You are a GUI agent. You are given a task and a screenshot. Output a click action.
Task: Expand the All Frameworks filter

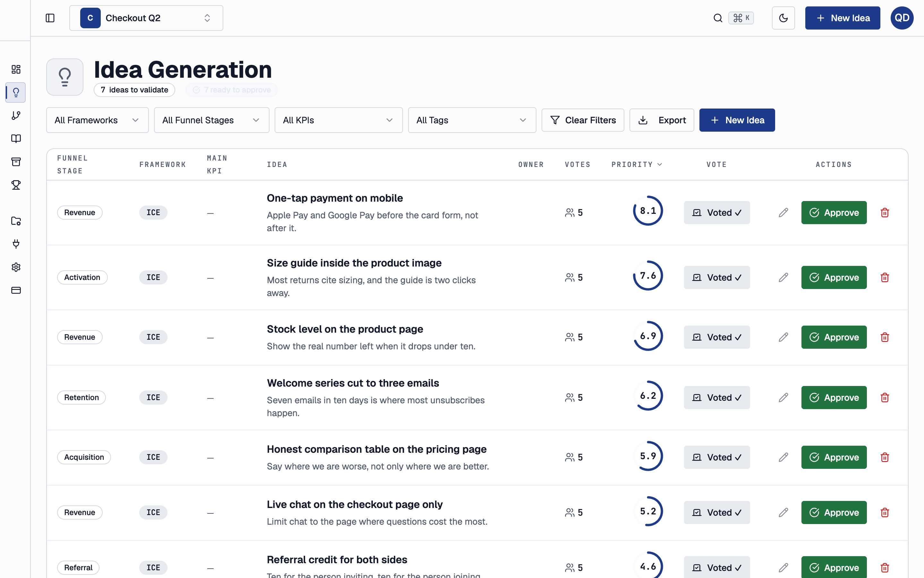point(97,120)
